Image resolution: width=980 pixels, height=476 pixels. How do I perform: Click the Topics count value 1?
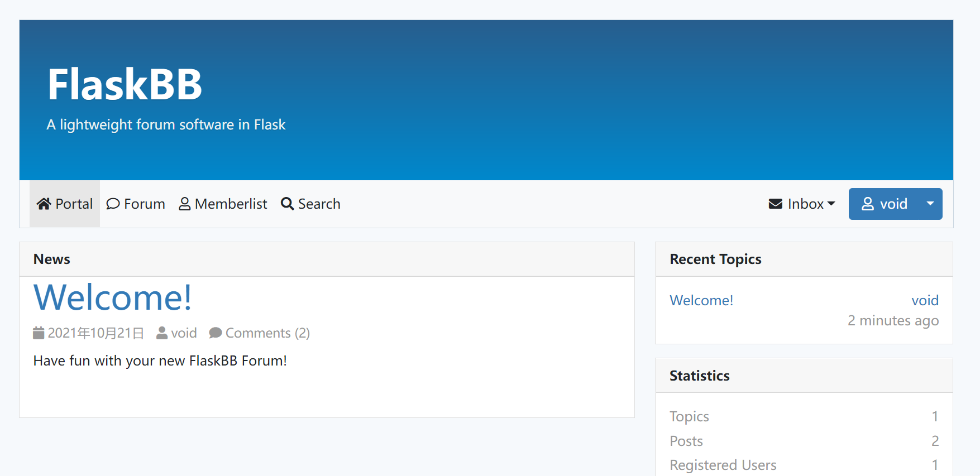[x=935, y=416]
